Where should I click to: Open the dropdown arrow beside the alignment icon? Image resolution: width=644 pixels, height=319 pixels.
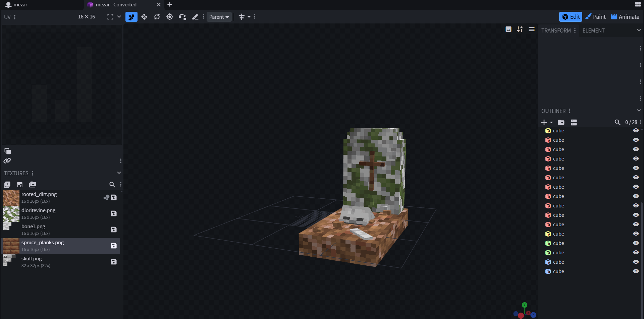249,17
